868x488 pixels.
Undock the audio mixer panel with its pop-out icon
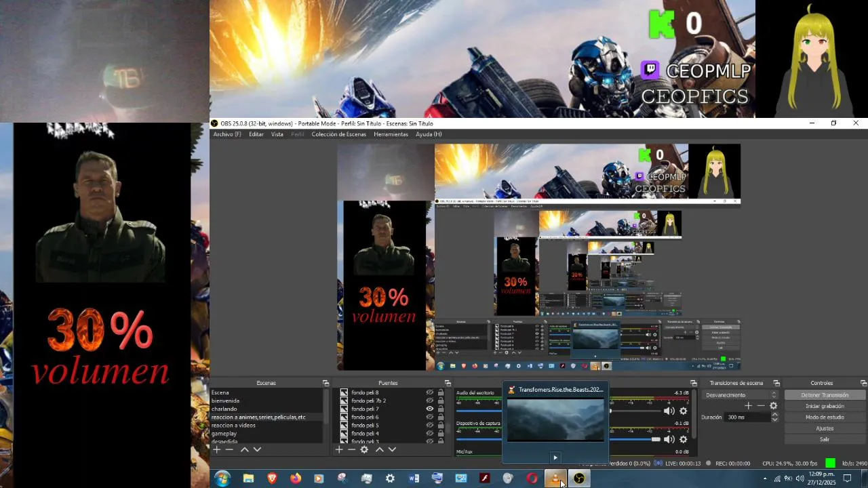coord(693,383)
